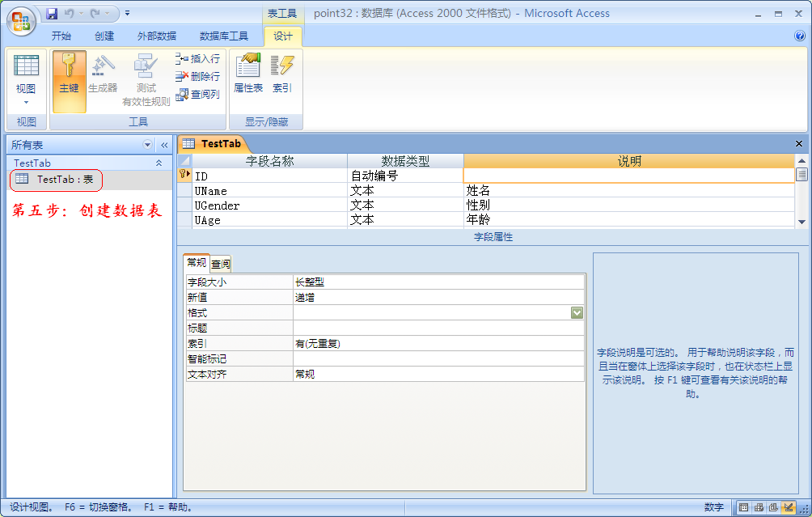The height and width of the screenshot is (517, 812).
Task: Click the 智能标记 property field
Action: pyautogui.click(x=438, y=358)
